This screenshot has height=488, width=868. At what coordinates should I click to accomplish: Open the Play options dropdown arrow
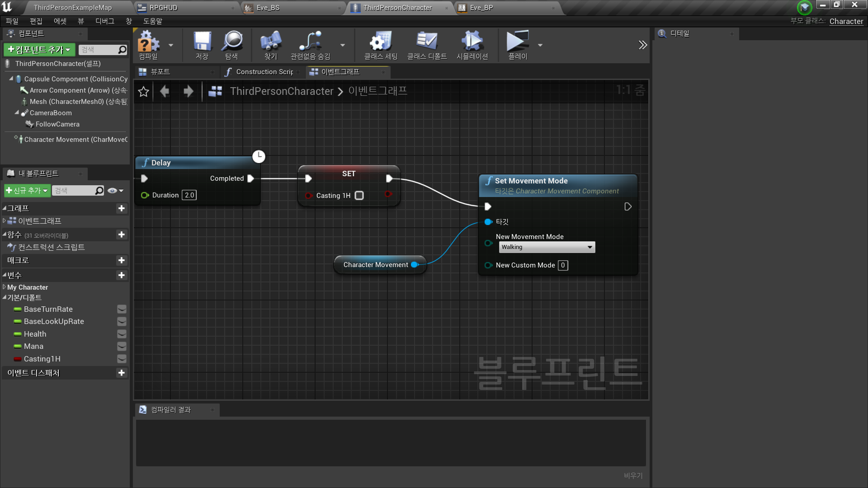[x=540, y=45]
